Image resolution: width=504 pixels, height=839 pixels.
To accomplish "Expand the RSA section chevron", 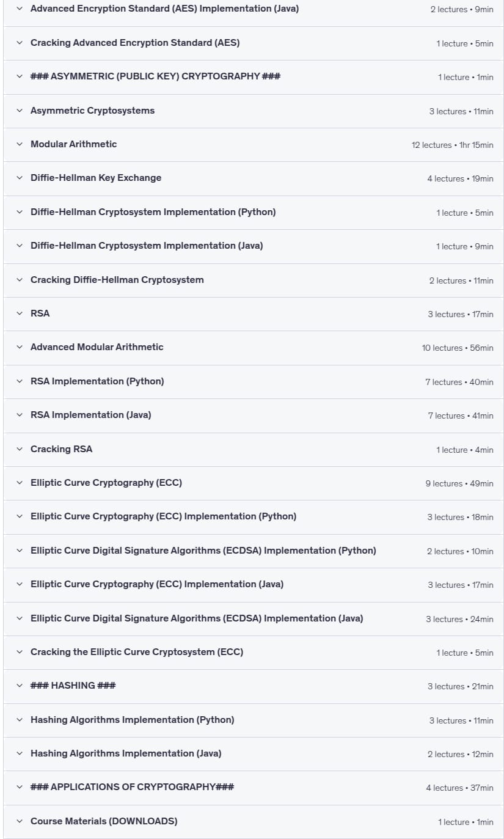I will (x=20, y=313).
